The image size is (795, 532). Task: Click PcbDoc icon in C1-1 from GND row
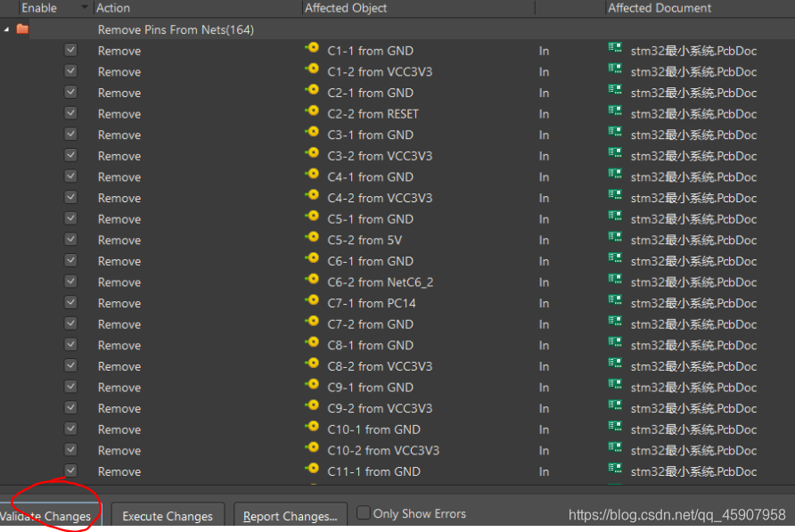[615, 47]
